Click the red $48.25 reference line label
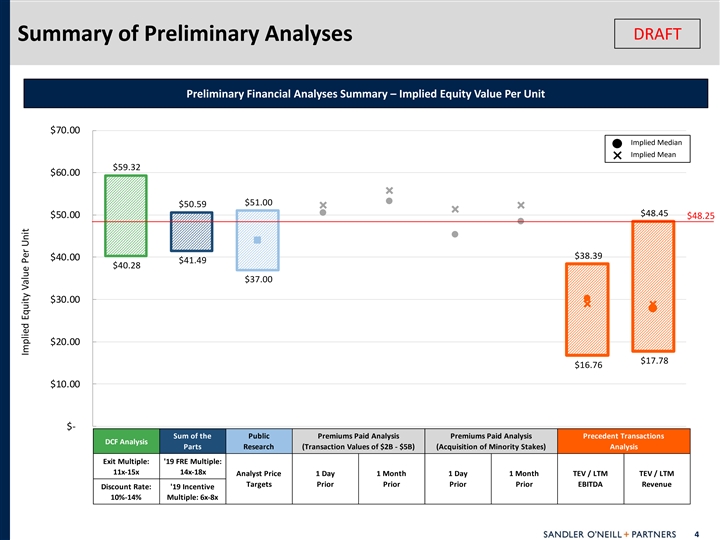The width and height of the screenshot is (720, 540). click(700, 216)
